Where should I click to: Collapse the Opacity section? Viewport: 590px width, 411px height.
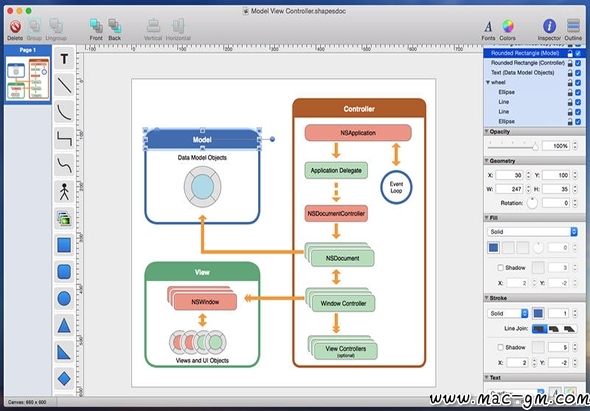(x=487, y=132)
